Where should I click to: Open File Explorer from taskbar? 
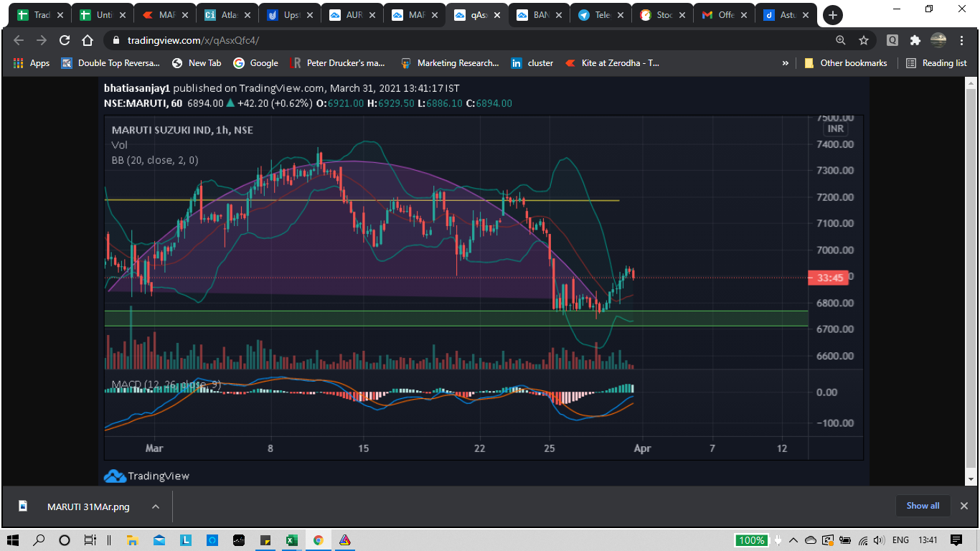coord(132,540)
